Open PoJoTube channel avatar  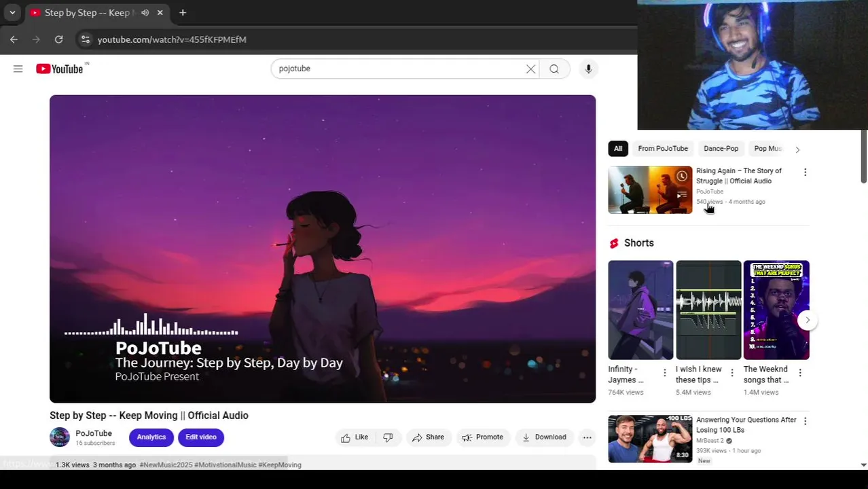click(60, 437)
